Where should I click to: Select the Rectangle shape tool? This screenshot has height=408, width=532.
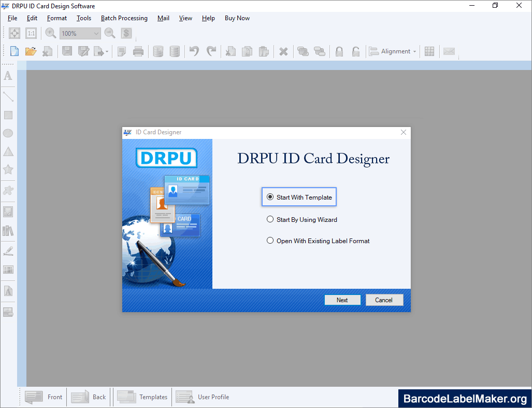pyautogui.click(x=8, y=115)
